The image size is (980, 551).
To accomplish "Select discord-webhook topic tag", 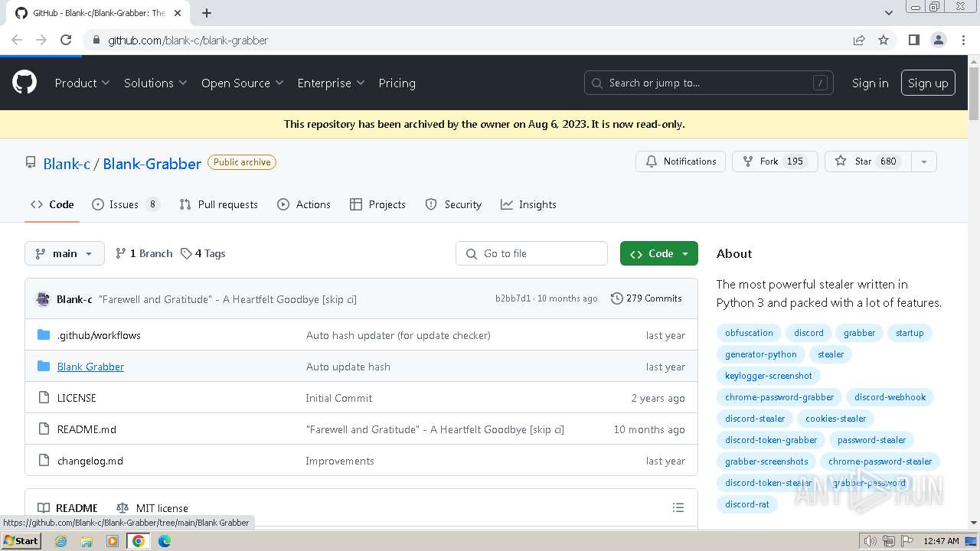I will point(890,397).
